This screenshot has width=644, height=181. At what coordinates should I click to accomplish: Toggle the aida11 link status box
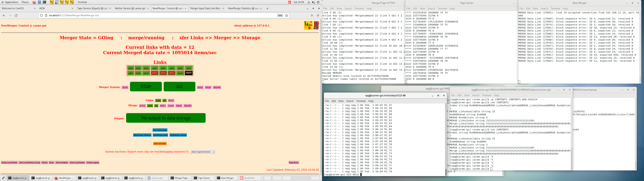[154, 73]
